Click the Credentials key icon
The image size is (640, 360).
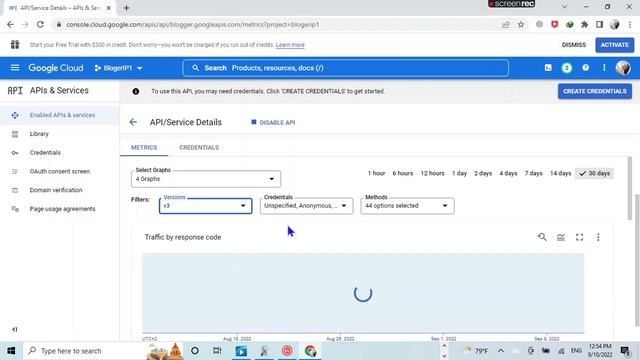click(15, 153)
